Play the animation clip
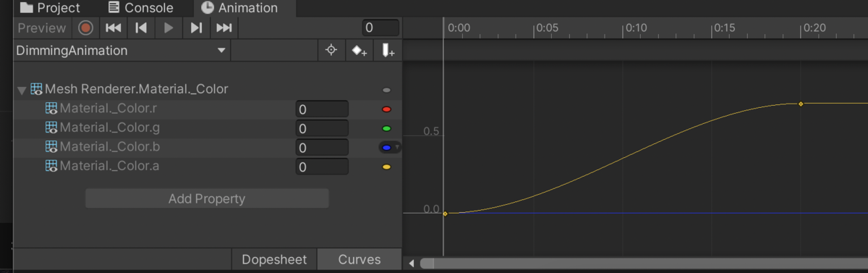Screen dimensions: 868x273 (169, 28)
